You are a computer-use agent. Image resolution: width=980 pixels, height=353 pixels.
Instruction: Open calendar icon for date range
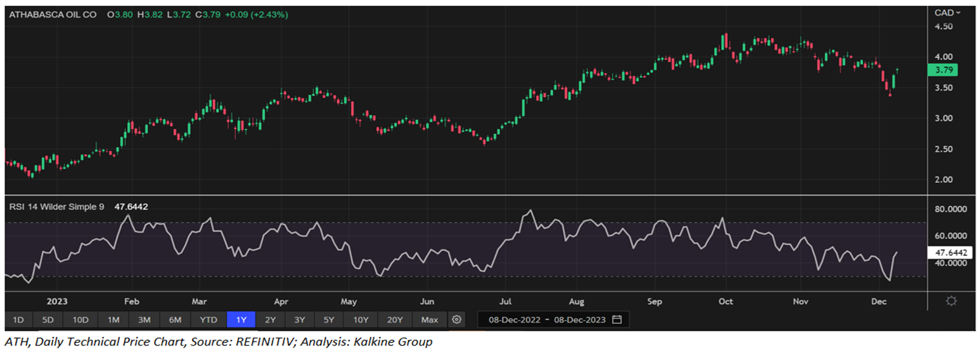pos(617,319)
